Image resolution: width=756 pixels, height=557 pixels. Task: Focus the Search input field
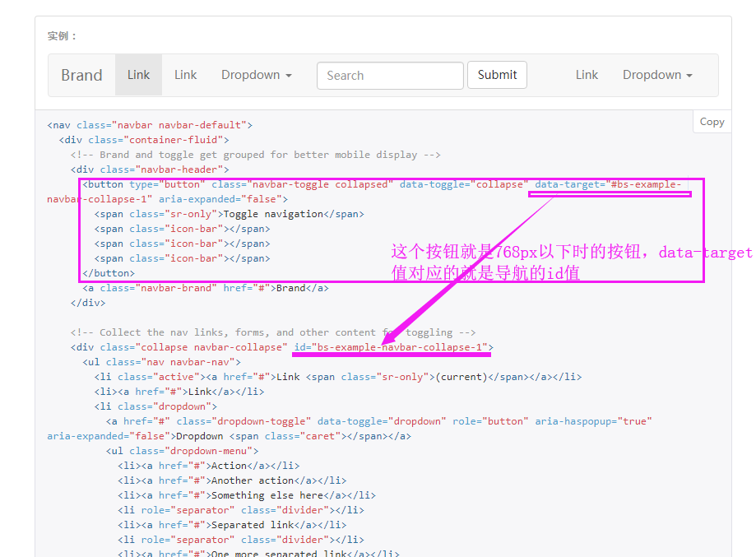tap(390, 75)
